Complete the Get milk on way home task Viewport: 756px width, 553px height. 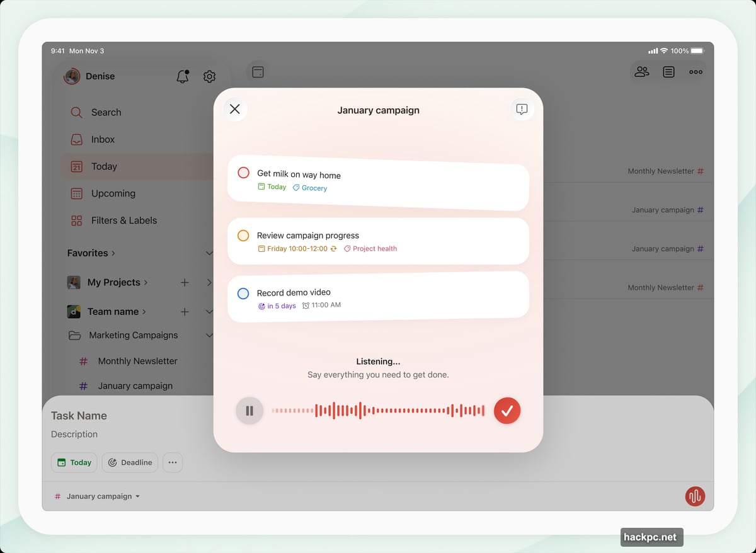click(243, 173)
